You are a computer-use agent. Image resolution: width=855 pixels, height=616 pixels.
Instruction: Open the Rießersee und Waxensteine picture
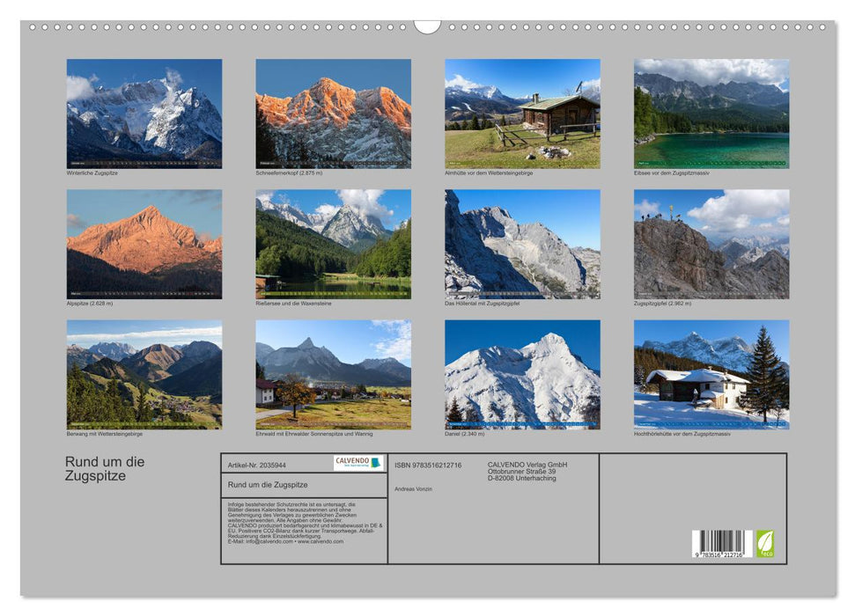pos(333,244)
